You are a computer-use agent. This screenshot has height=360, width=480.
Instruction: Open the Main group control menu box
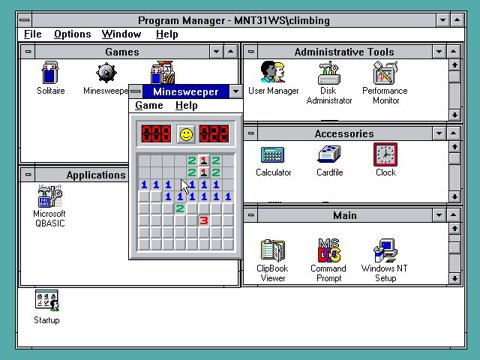251,215
